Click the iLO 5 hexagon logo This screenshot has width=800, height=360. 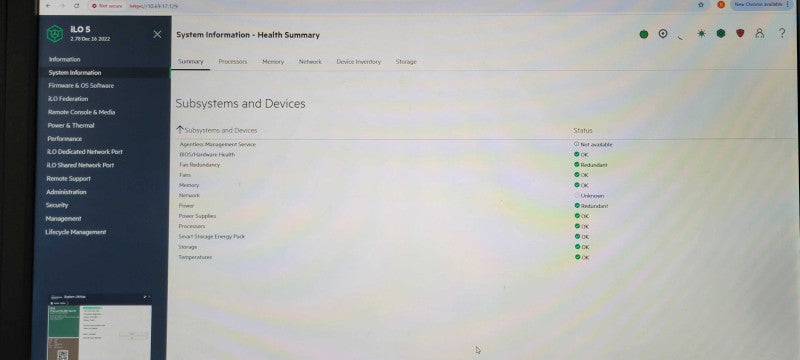coord(55,34)
